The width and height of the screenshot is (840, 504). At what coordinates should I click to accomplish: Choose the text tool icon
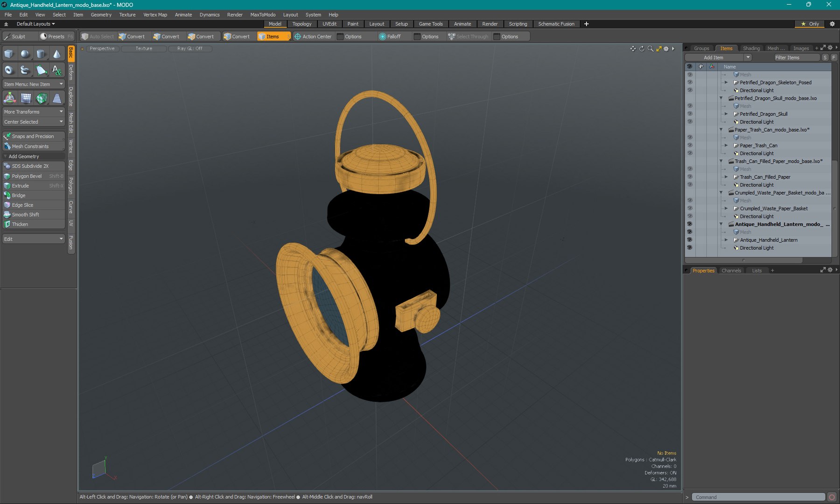pos(56,70)
